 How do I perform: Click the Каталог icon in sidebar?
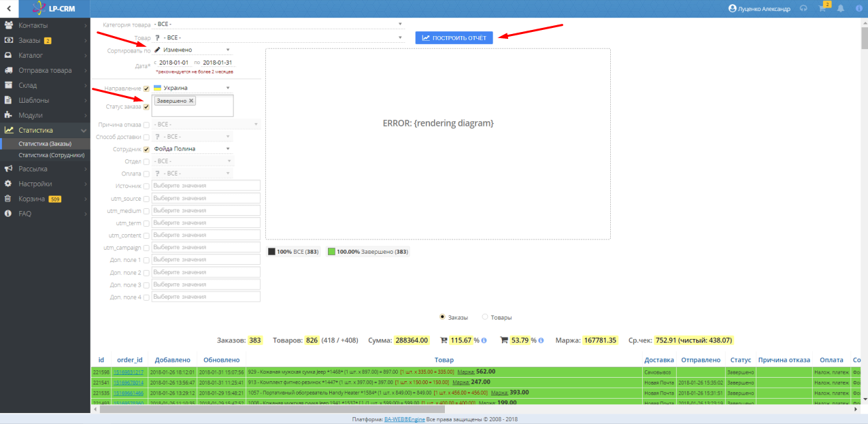tap(9, 55)
